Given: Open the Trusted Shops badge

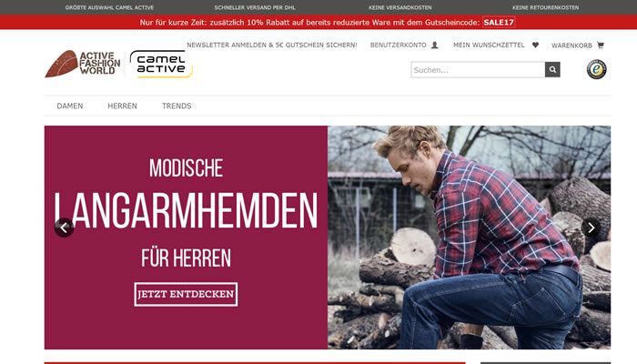Looking at the screenshot, I should (596, 69).
